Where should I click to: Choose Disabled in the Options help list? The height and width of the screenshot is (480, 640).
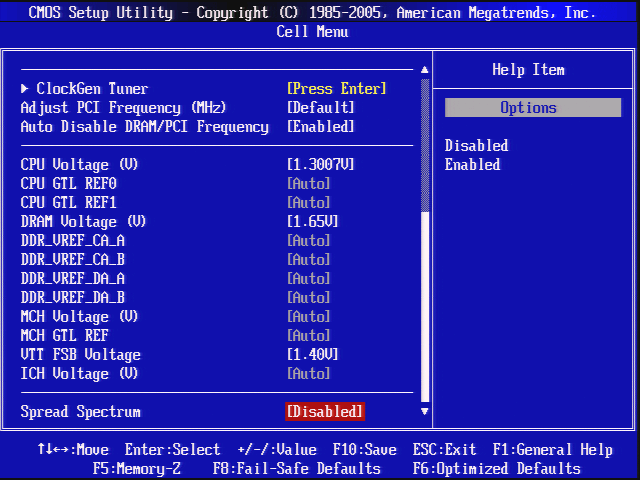coord(476,146)
